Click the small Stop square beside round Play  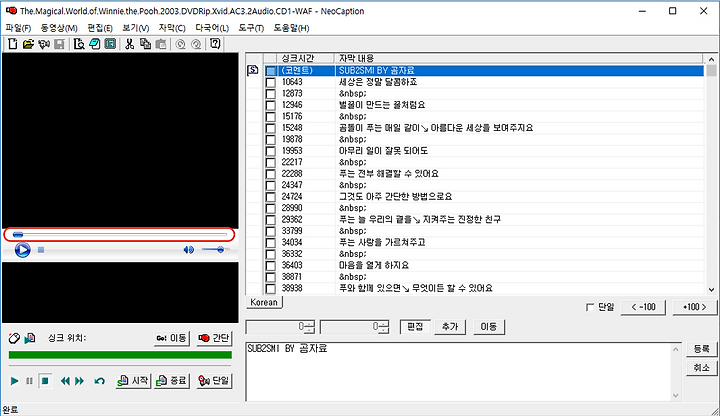click(x=41, y=250)
